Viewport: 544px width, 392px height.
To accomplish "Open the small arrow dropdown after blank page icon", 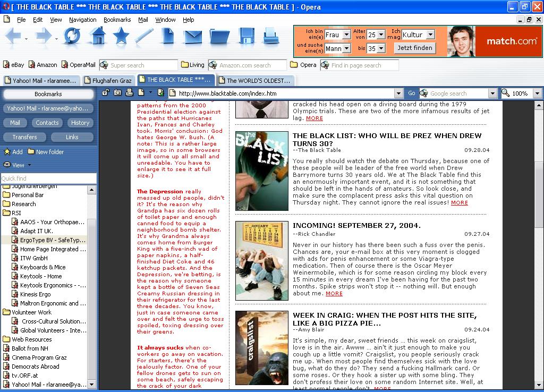I will coord(150,92).
